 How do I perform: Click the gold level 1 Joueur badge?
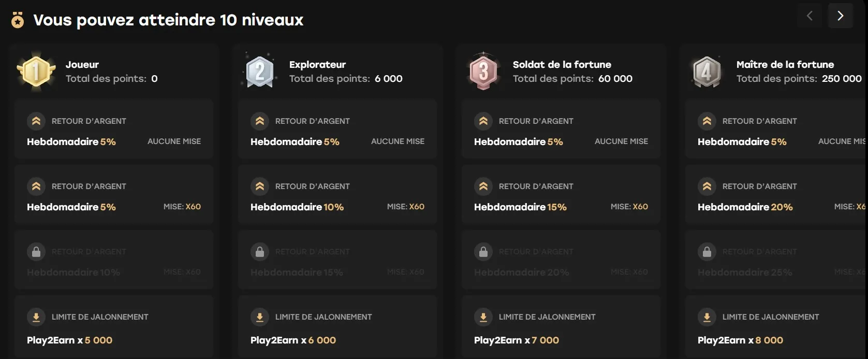[x=36, y=71]
